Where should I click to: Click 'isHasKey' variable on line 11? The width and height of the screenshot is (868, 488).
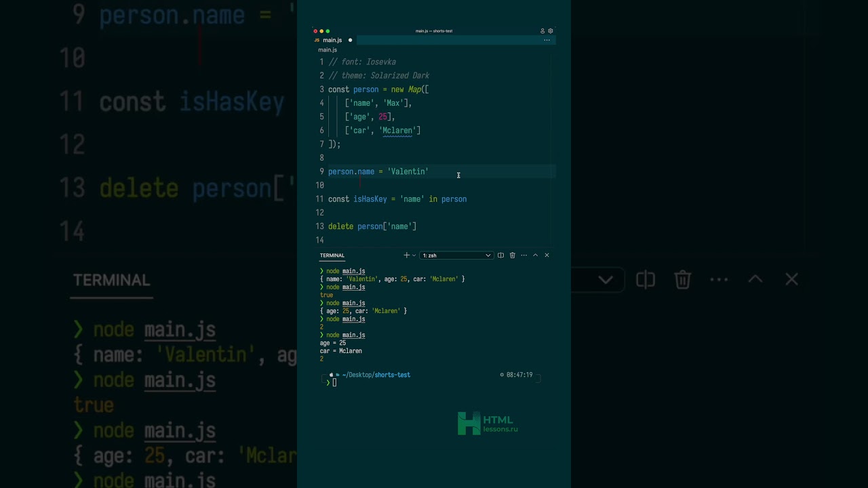[370, 199]
